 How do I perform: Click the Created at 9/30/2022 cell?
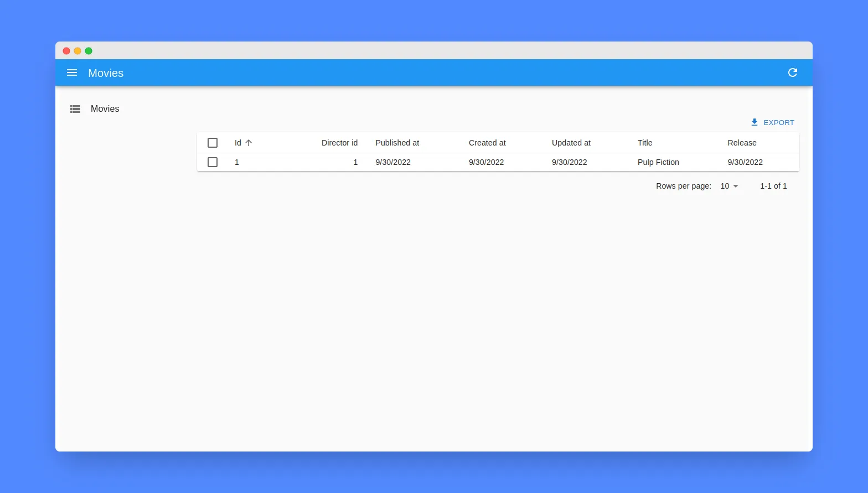[486, 162]
